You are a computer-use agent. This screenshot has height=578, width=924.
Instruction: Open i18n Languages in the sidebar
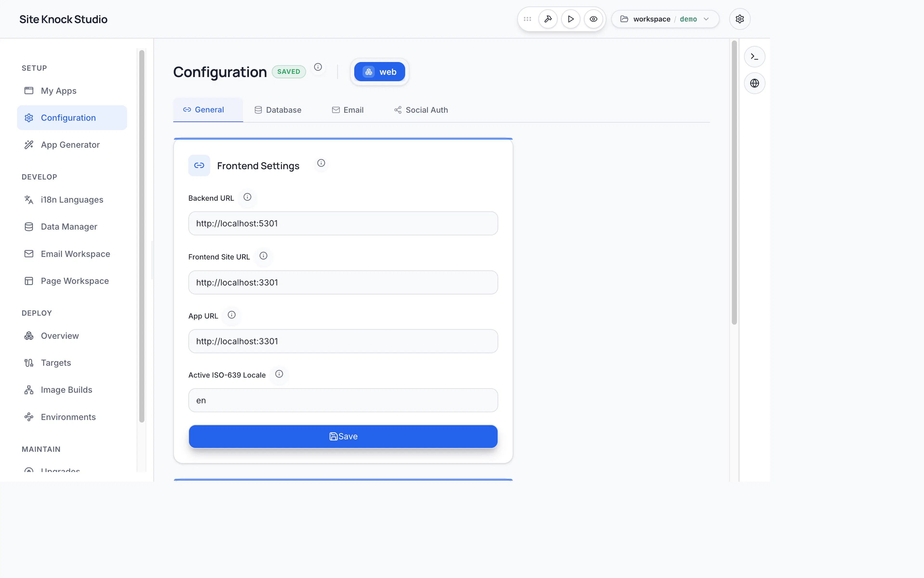tap(72, 200)
